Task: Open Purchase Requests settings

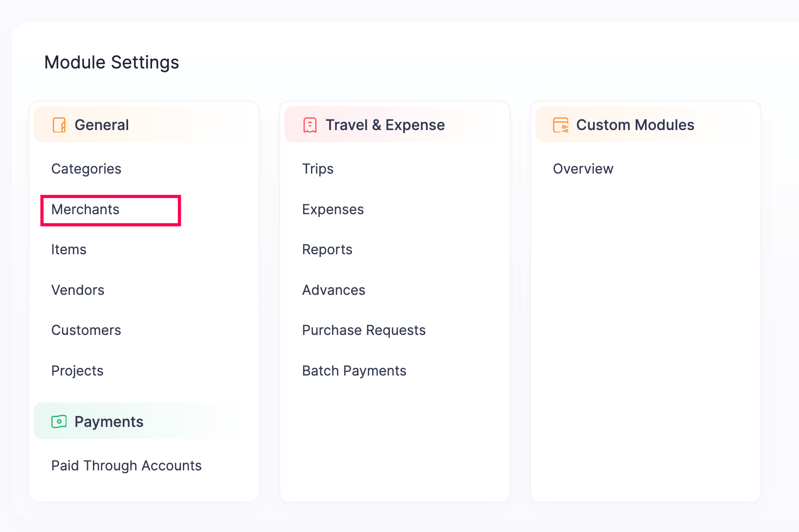Action: point(364,331)
